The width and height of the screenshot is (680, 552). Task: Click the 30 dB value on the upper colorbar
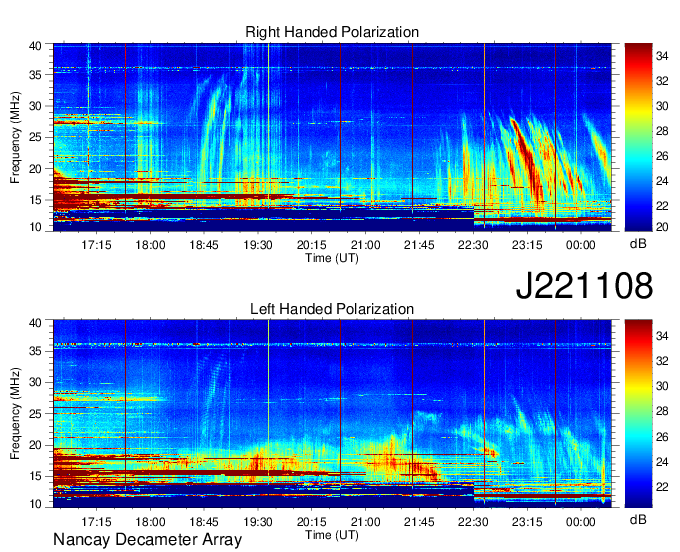coord(662,106)
